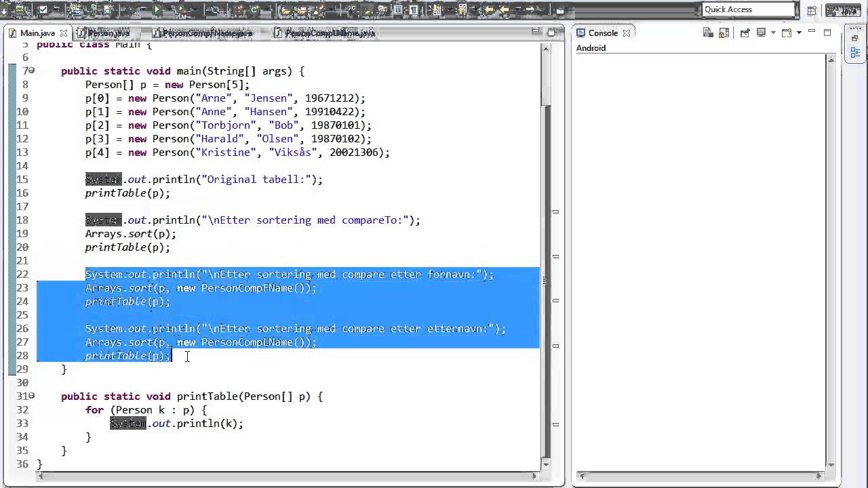Click Open Console icon
Viewport: 868px width, 488px height.
pyautogui.click(x=787, y=33)
